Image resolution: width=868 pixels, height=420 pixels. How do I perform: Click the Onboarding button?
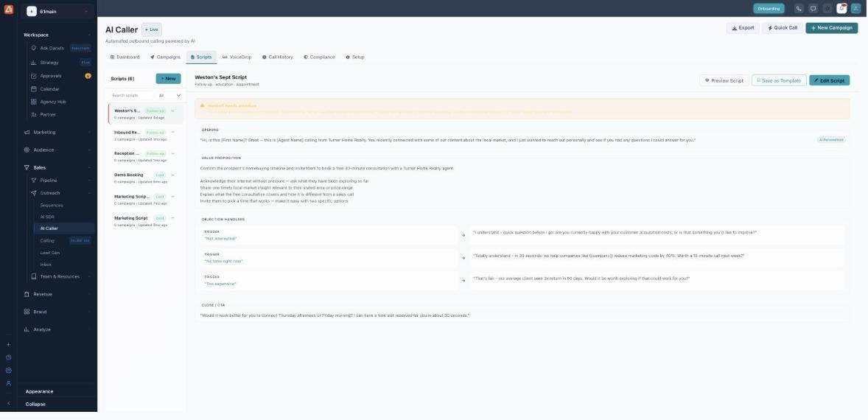(x=769, y=9)
